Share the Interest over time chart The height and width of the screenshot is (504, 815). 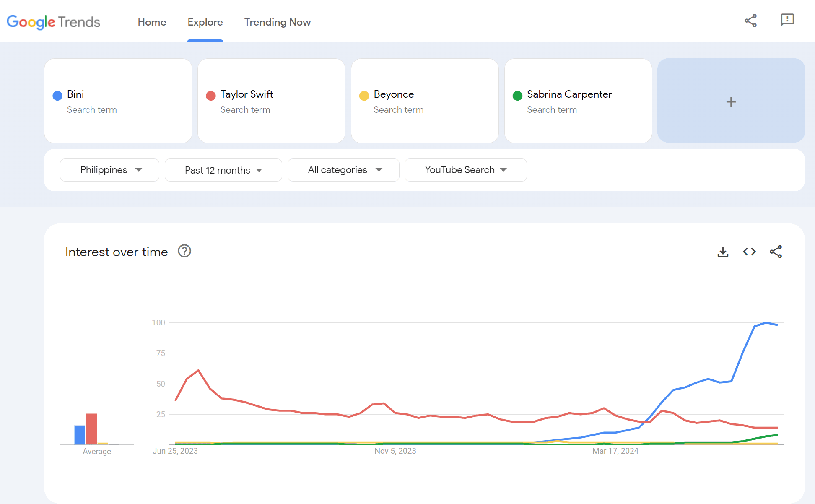[x=776, y=252]
